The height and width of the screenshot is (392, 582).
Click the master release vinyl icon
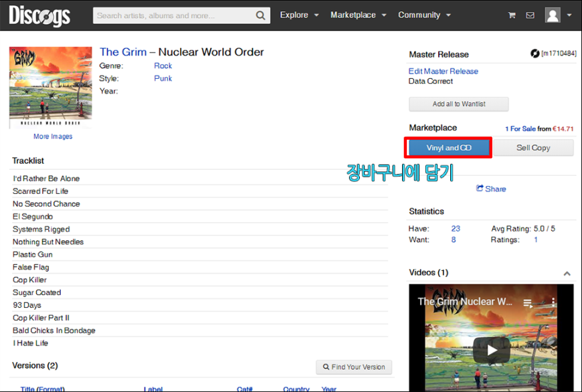tap(535, 54)
